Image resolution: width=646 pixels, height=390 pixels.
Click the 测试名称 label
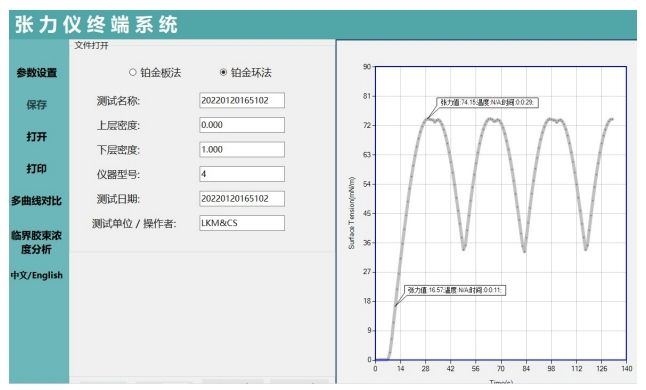pyautogui.click(x=118, y=101)
